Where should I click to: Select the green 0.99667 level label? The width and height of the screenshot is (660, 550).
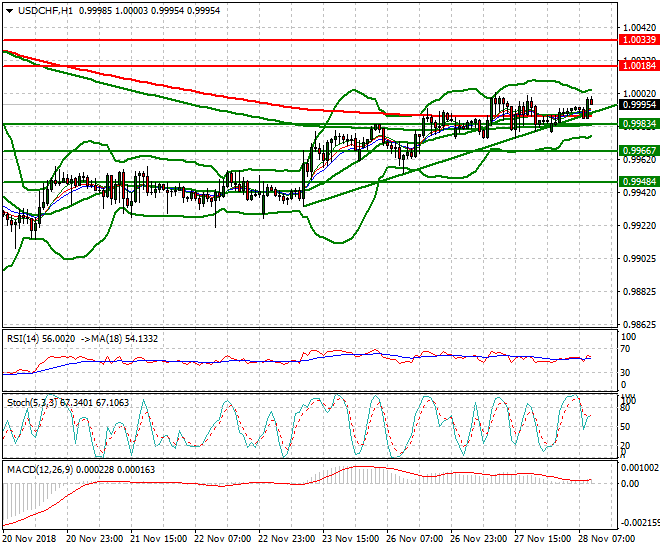[x=639, y=151]
